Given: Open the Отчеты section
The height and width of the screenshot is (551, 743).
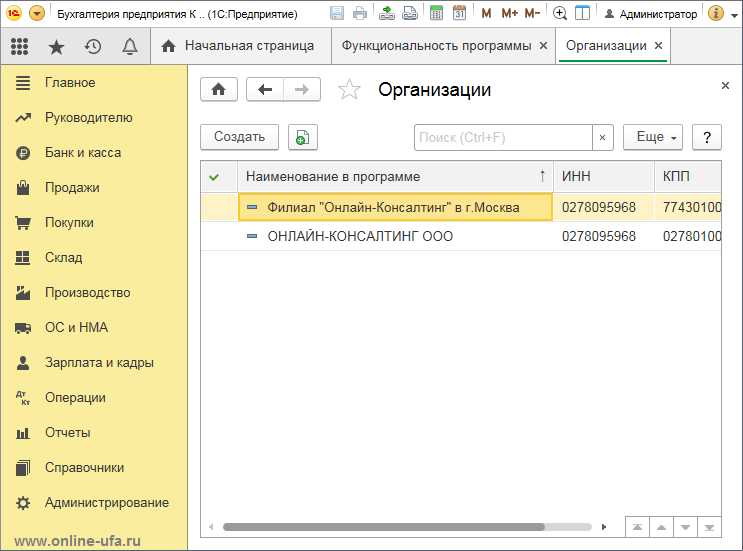Looking at the screenshot, I should point(68,433).
